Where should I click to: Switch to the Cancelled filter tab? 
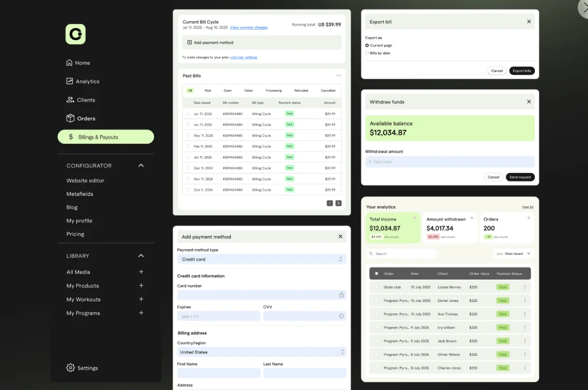328,90
